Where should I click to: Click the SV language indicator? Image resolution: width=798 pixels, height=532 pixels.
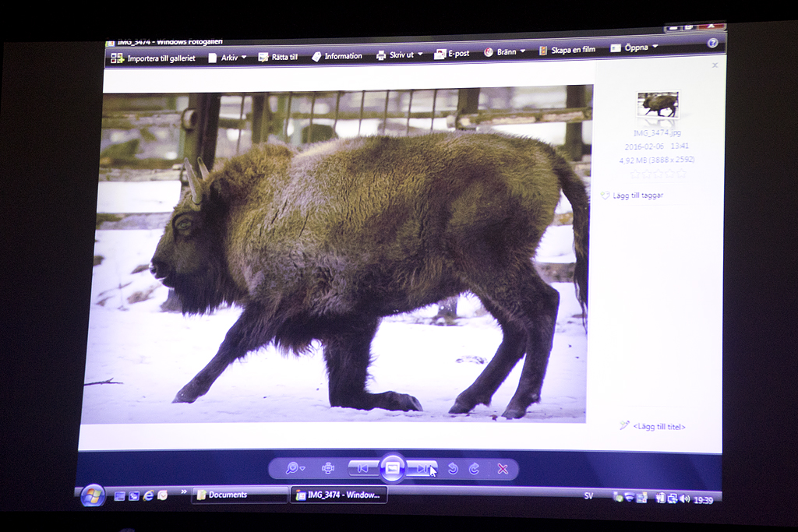pyautogui.click(x=589, y=496)
